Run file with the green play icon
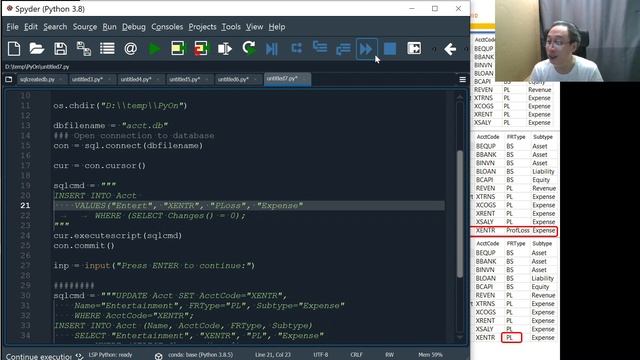Image resolution: width=640 pixels, height=360 pixels. [x=154, y=49]
